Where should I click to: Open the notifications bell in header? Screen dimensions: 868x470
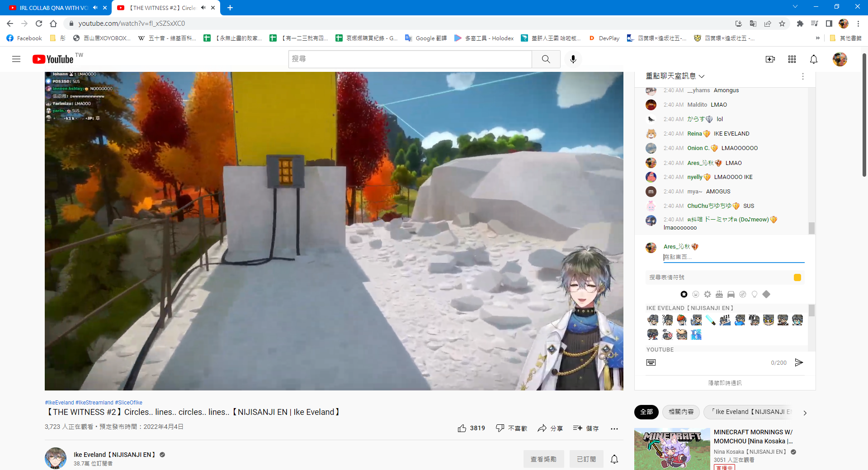814,59
